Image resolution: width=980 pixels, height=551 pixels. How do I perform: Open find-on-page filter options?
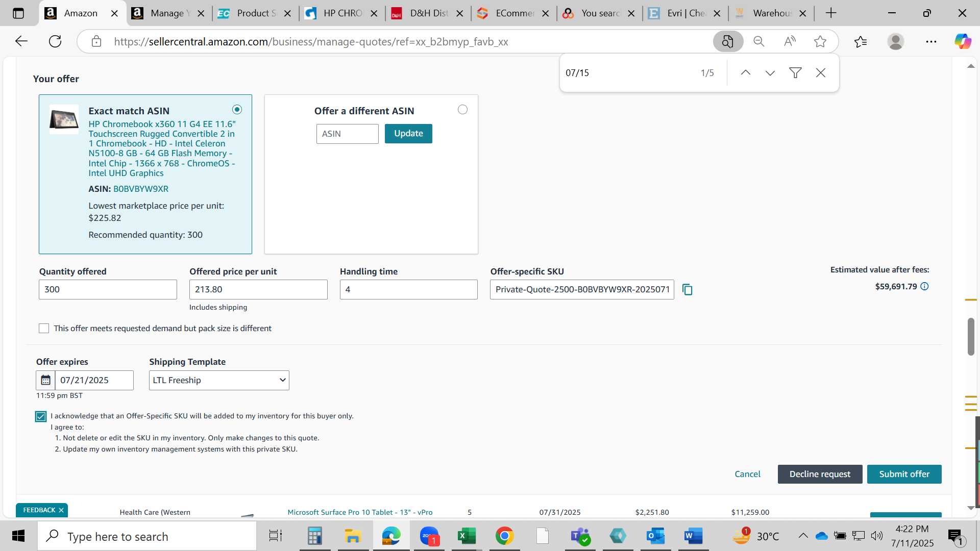click(x=795, y=73)
